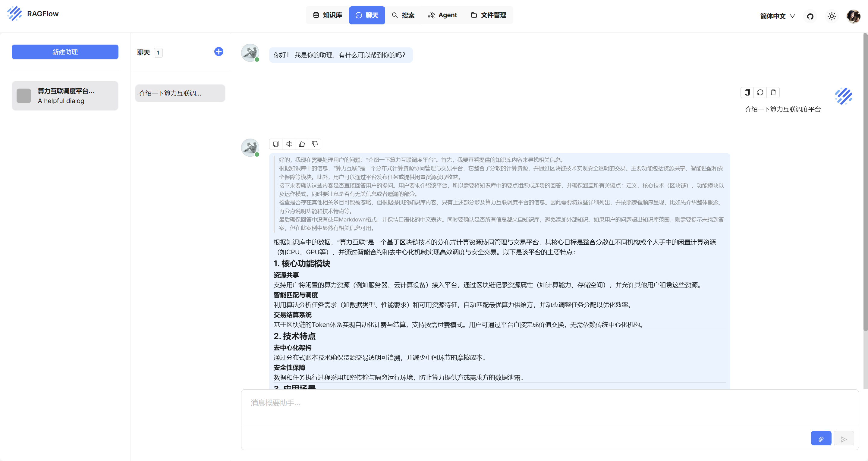Click the 新建助理 new assistant button

tap(65, 52)
